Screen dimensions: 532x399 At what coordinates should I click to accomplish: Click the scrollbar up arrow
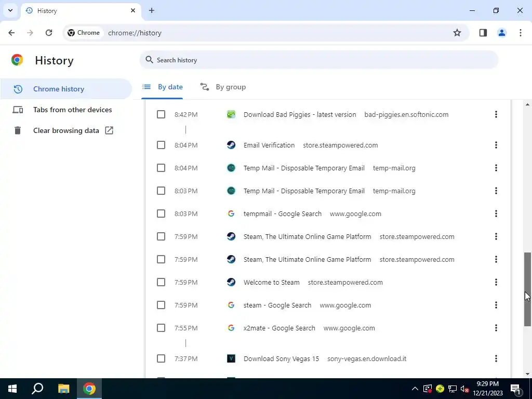[527, 104]
